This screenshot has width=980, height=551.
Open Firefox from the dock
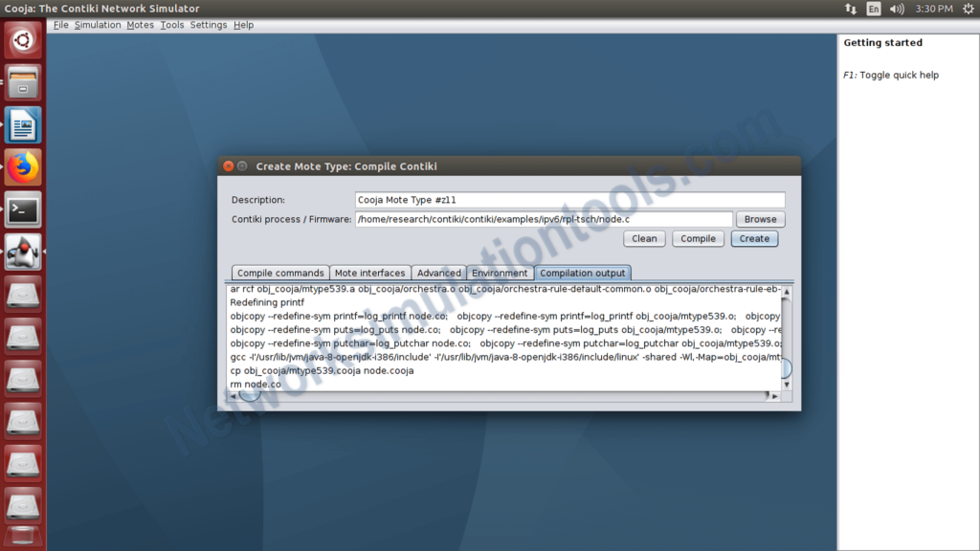22,166
